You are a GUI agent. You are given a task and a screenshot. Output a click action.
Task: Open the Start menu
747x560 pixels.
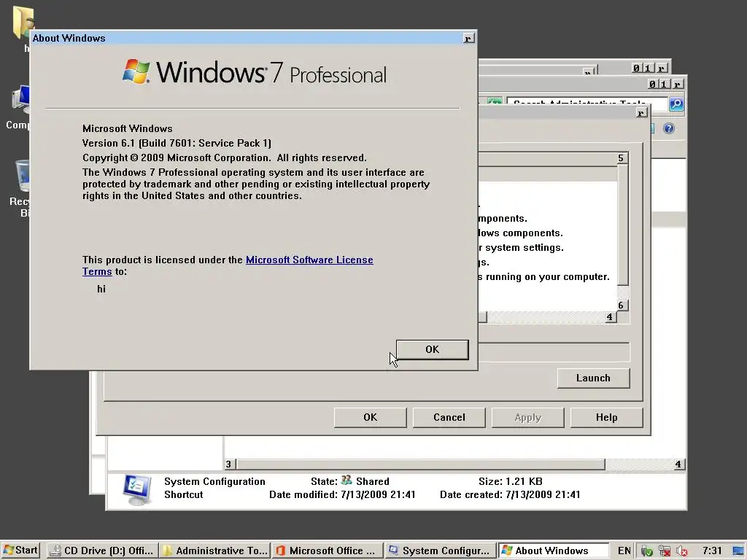click(20, 551)
